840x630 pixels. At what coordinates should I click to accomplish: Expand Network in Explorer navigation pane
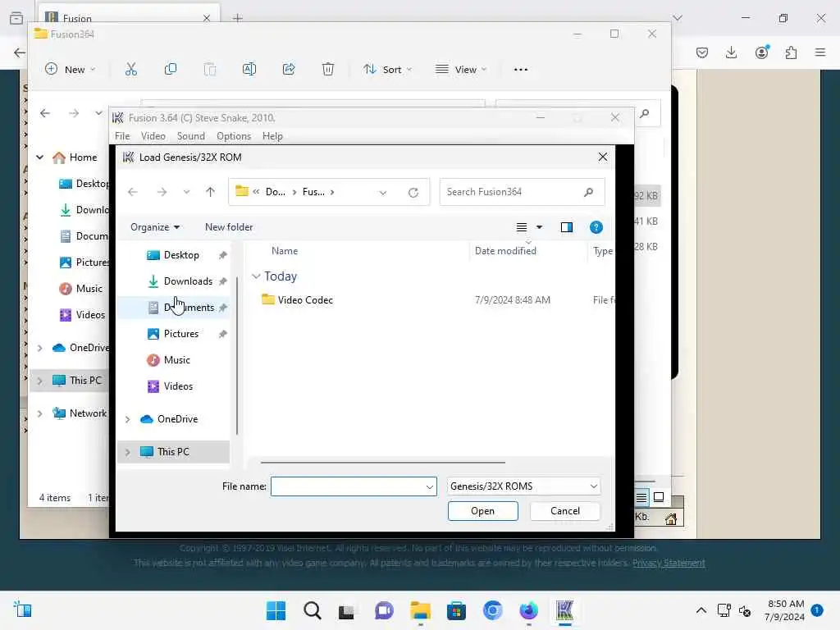(x=39, y=413)
